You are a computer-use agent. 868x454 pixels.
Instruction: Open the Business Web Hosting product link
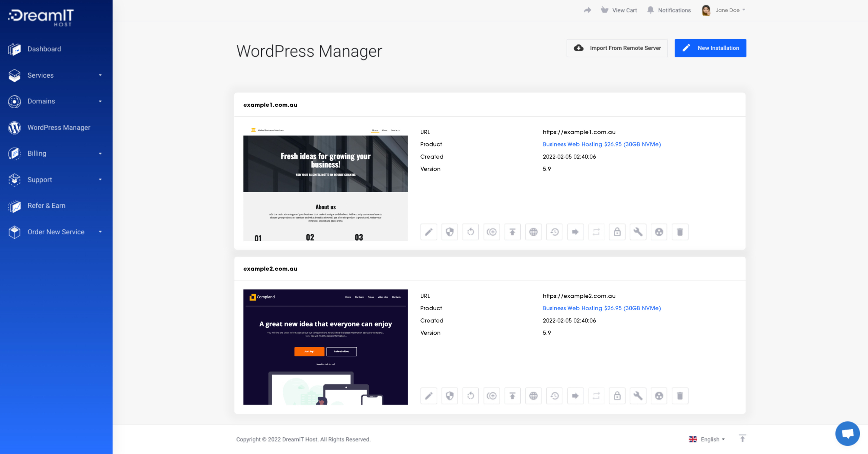[601, 144]
